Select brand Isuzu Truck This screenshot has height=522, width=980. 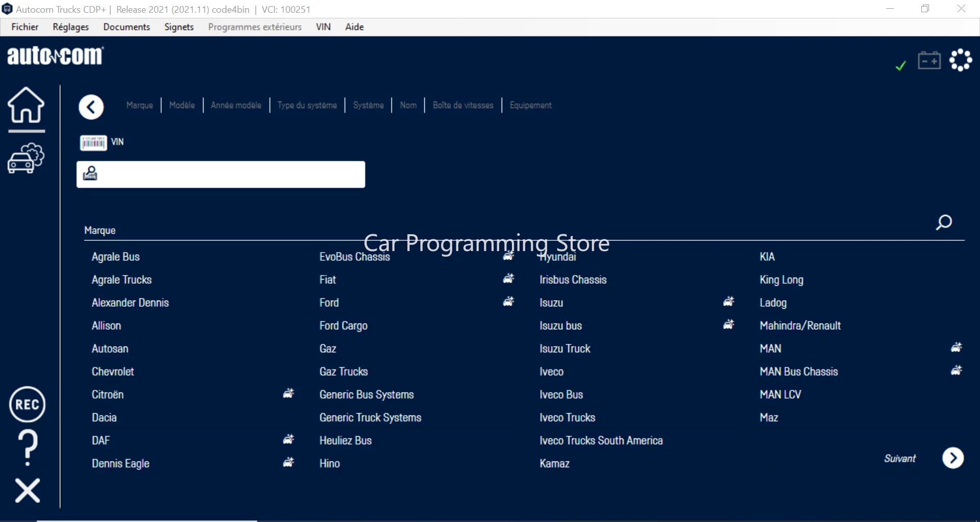pos(565,349)
